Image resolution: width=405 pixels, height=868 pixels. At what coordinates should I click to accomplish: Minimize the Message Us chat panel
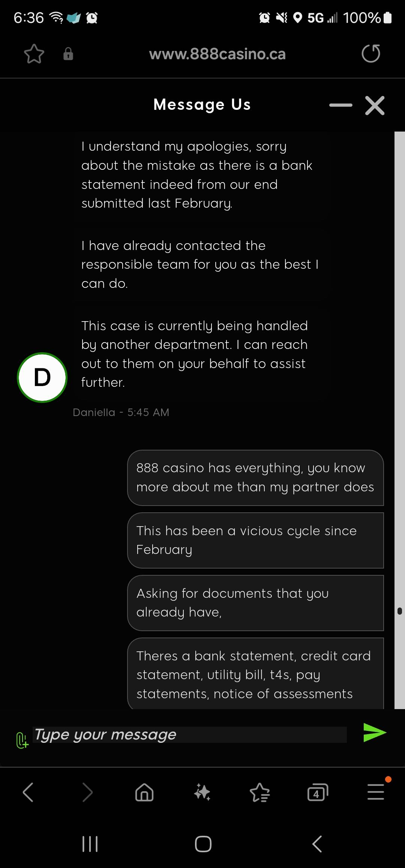[x=340, y=105]
